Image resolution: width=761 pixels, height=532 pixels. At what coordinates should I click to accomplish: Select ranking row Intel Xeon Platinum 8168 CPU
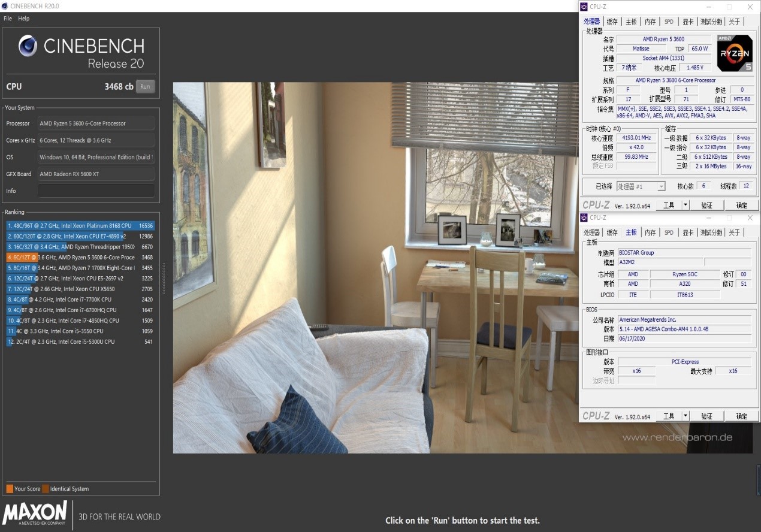(80, 226)
